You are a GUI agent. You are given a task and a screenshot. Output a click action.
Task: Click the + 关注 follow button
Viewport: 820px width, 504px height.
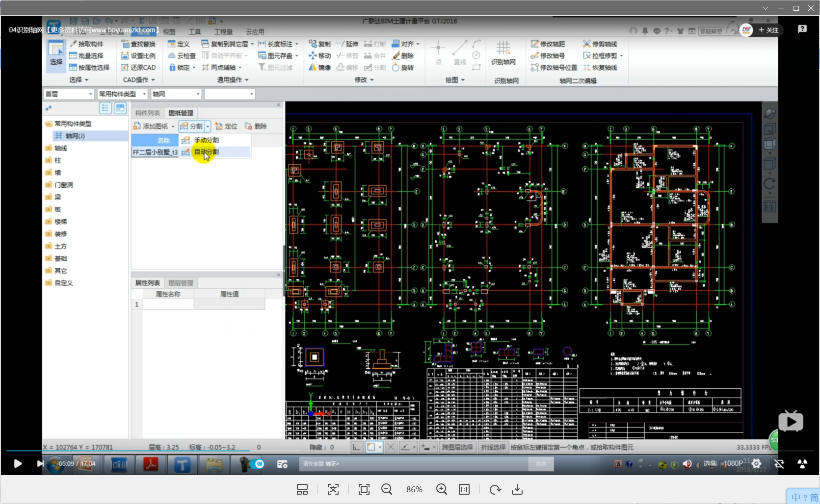[x=768, y=30]
